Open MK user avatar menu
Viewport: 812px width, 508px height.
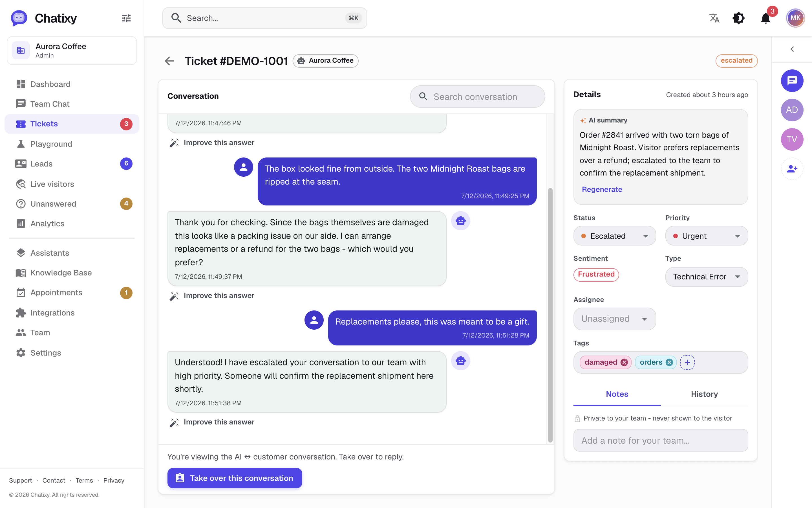coord(795,18)
